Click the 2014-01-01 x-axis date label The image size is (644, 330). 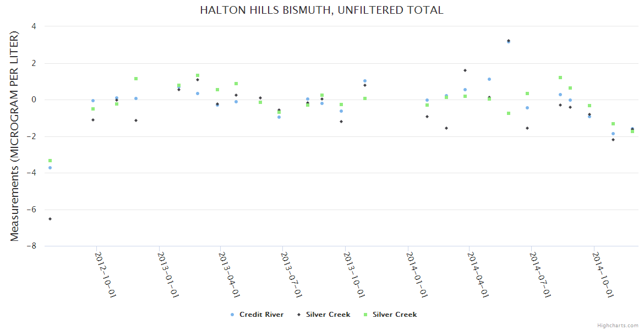click(x=417, y=275)
